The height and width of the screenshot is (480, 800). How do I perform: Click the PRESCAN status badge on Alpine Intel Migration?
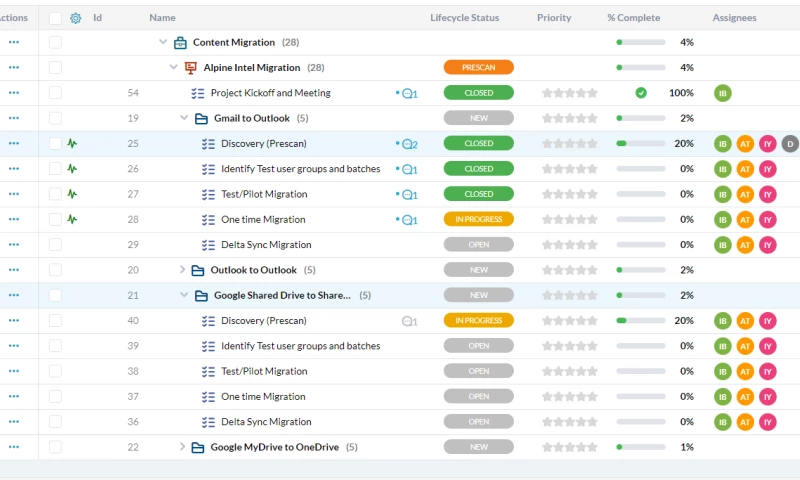(479, 67)
